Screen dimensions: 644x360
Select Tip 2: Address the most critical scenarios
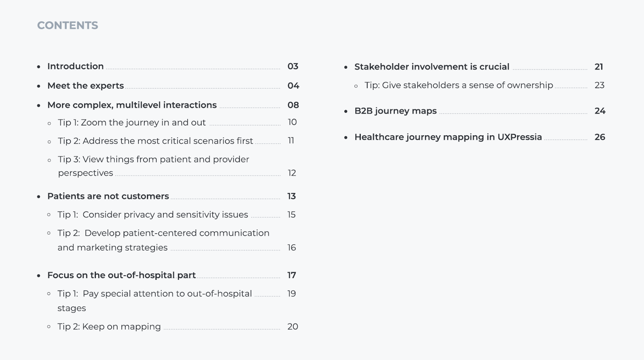[x=155, y=141]
